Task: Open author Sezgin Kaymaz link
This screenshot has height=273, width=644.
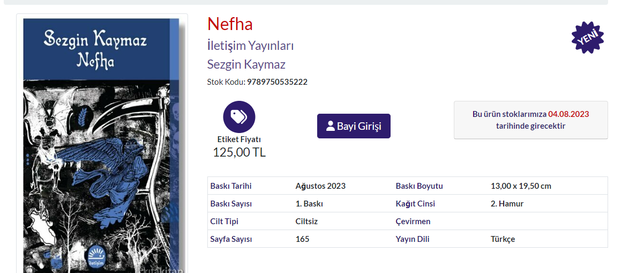Action: click(x=246, y=64)
